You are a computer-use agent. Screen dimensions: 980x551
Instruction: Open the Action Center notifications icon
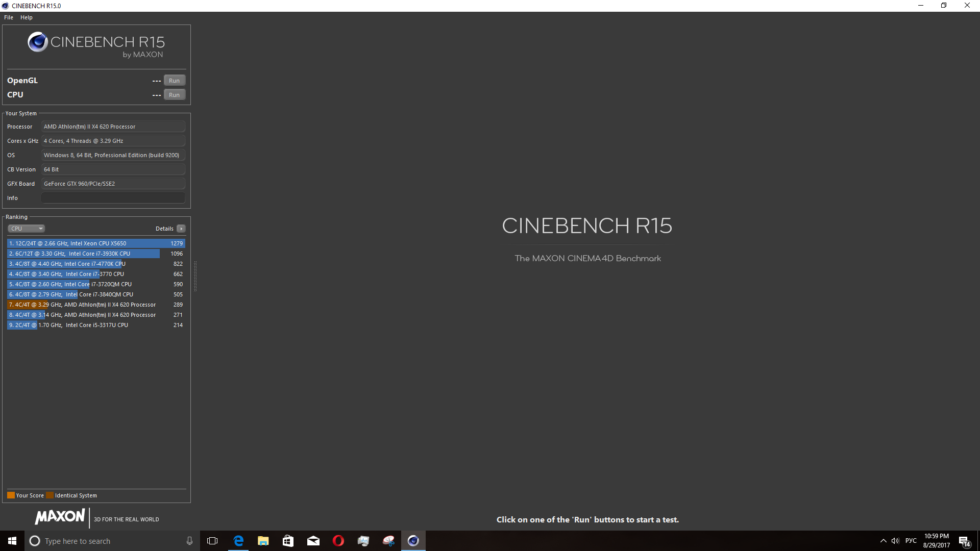click(964, 541)
